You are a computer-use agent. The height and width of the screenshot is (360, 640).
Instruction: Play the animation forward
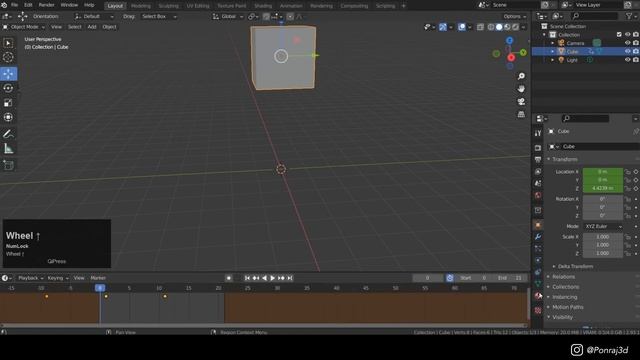(x=273, y=278)
